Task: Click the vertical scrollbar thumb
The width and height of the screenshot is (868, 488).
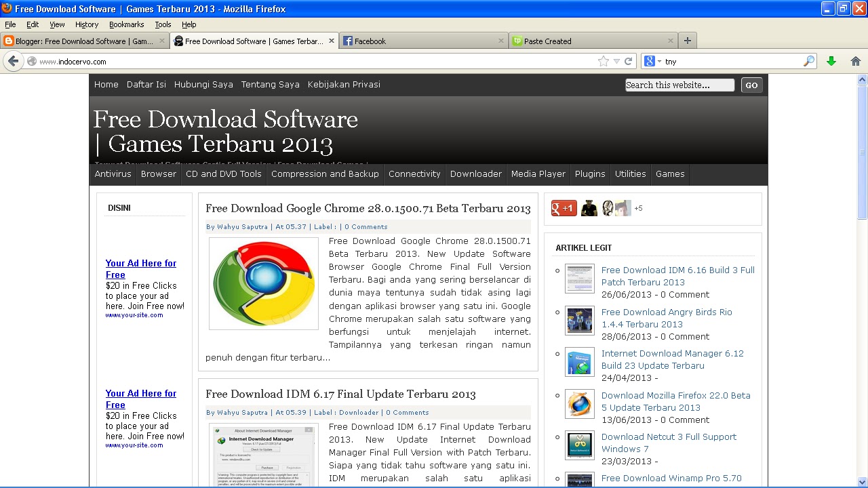Action: click(862, 152)
